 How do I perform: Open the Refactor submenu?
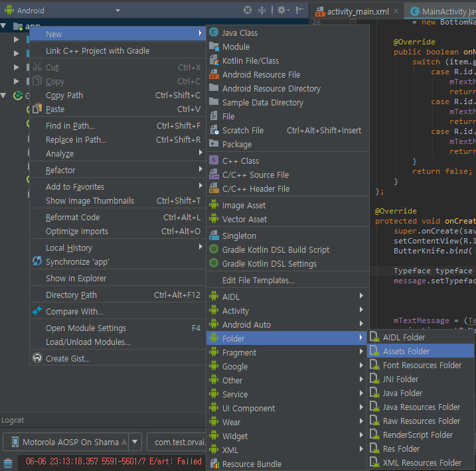click(x=118, y=170)
